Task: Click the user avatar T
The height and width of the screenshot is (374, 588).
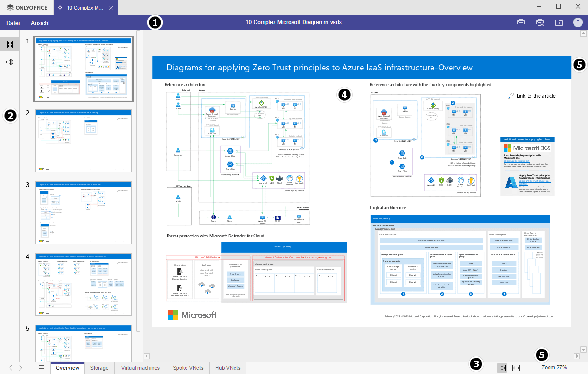Action: (x=578, y=22)
